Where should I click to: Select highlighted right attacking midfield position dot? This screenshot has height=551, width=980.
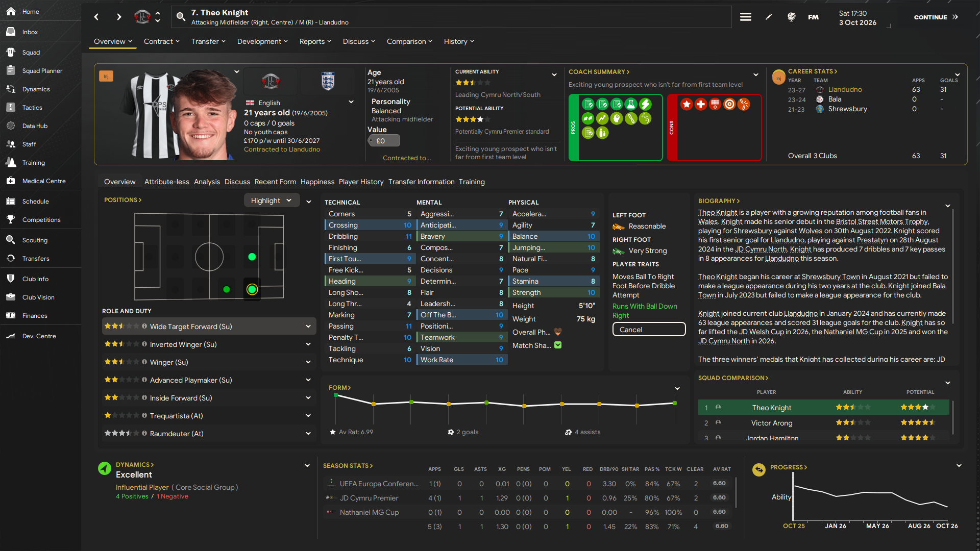point(252,290)
